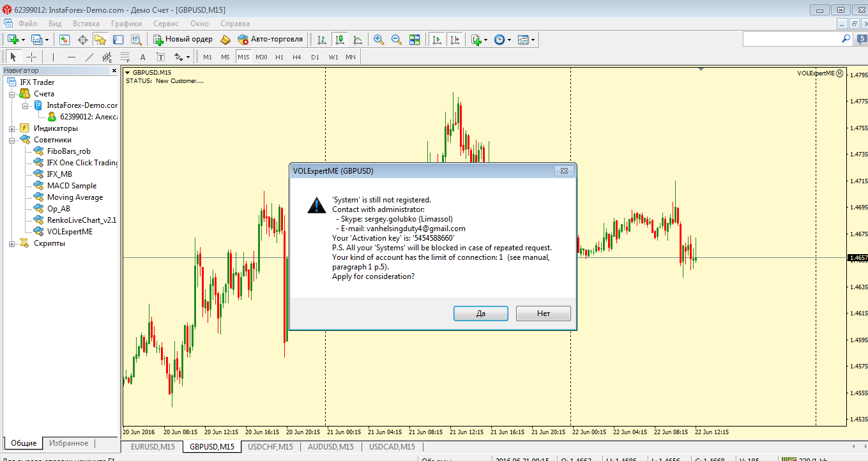Switch chart to line chart style
Image resolution: width=868 pixels, height=461 pixels.
(x=358, y=40)
